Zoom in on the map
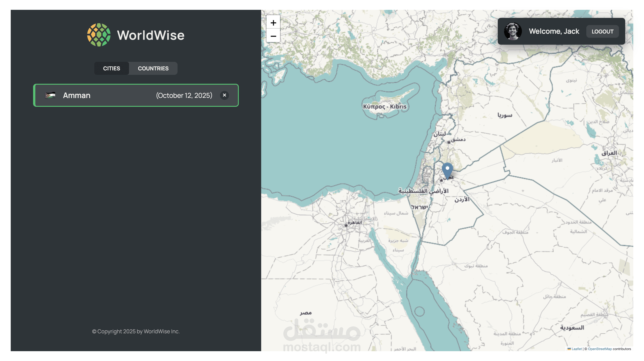This screenshot has width=644, height=361. (x=273, y=23)
